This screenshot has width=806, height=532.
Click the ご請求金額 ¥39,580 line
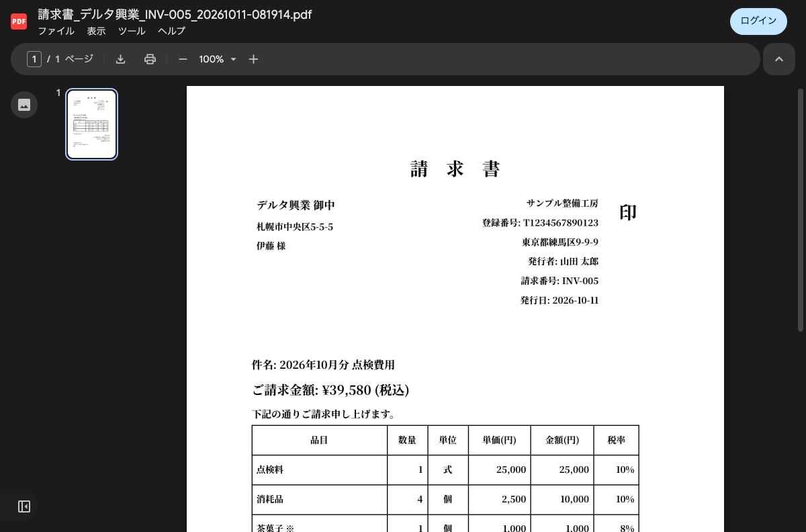tap(330, 390)
